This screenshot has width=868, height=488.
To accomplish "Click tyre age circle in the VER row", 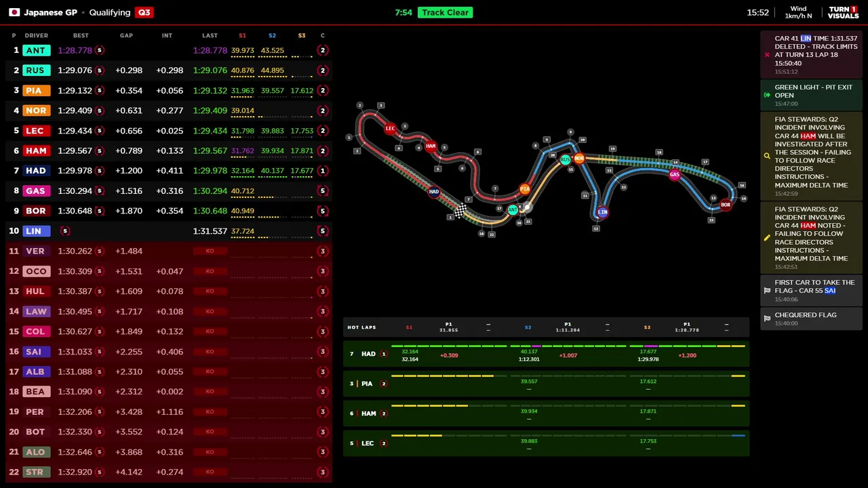I will click(323, 251).
